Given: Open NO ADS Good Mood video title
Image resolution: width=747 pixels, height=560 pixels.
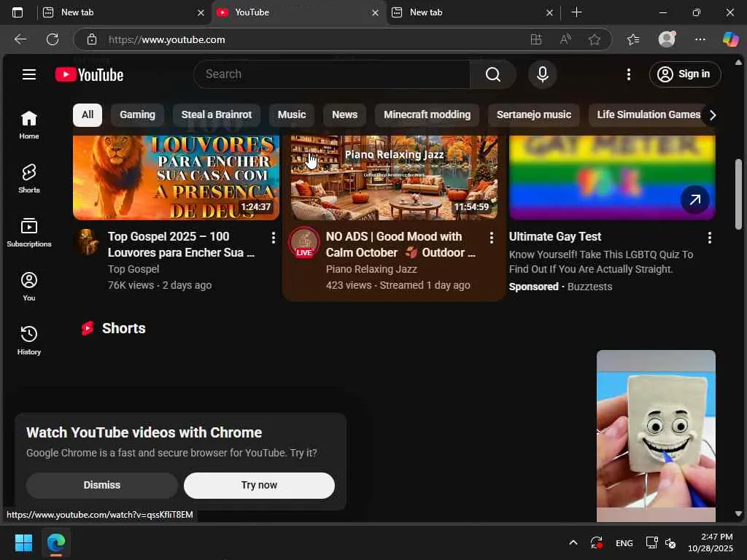Looking at the screenshot, I should click(400, 244).
